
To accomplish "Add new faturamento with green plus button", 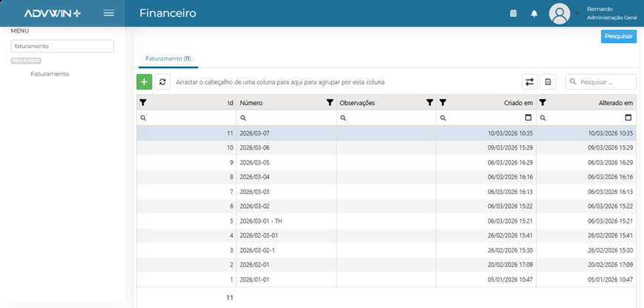I will click(x=144, y=82).
